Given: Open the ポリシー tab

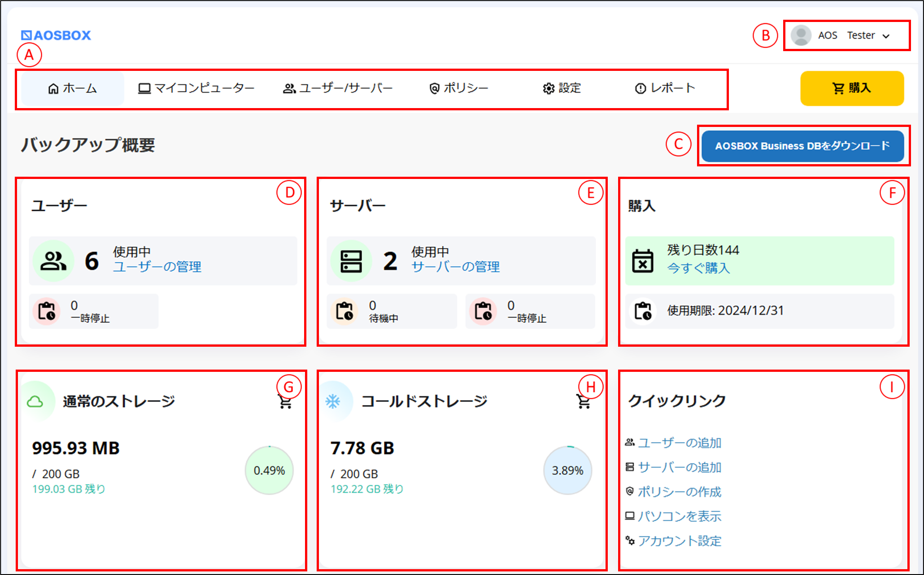Looking at the screenshot, I should (458, 88).
